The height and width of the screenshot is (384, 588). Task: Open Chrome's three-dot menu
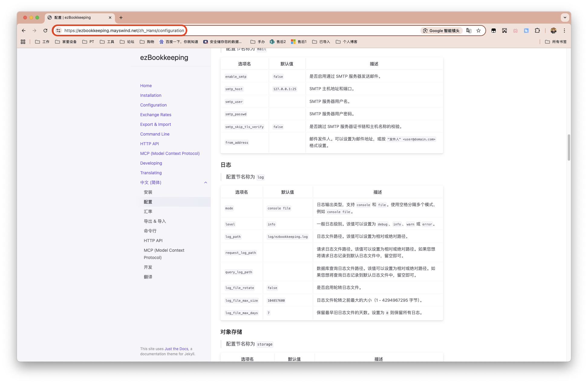coord(564,31)
